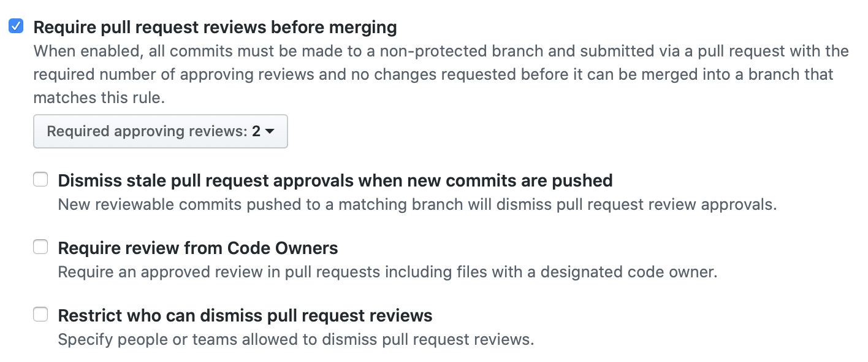This screenshot has width=868, height=362.
Task: Toggle the stale approvals dismissal setting
Action: pyautogui.click(x=40, y=179)
